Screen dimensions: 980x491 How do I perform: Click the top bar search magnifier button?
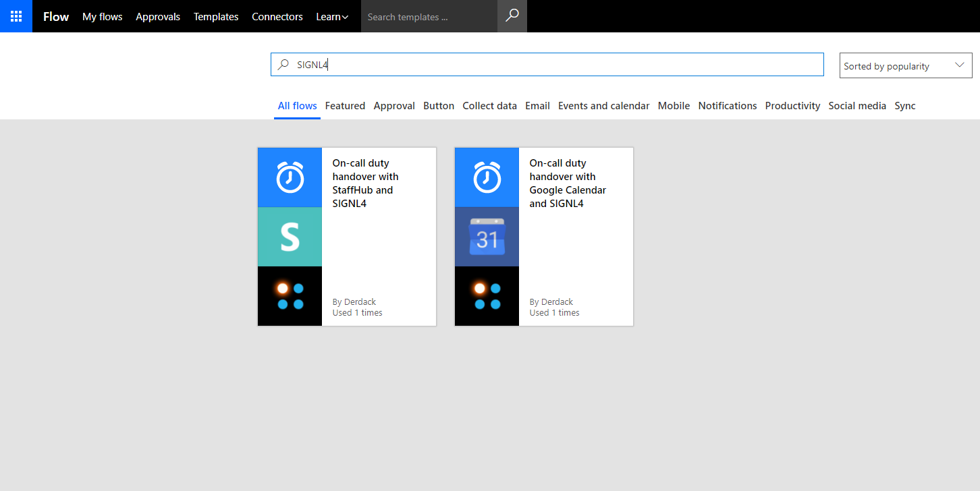tap(512, 16)
